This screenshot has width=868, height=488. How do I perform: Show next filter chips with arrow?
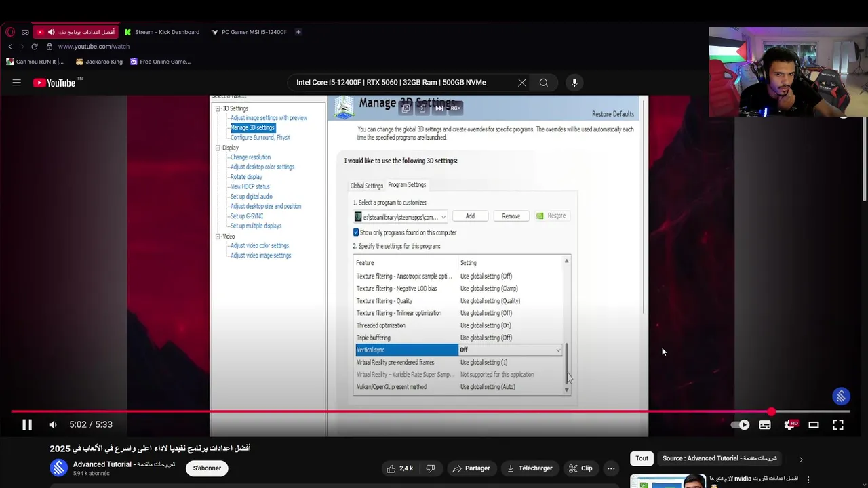point(800,459)
